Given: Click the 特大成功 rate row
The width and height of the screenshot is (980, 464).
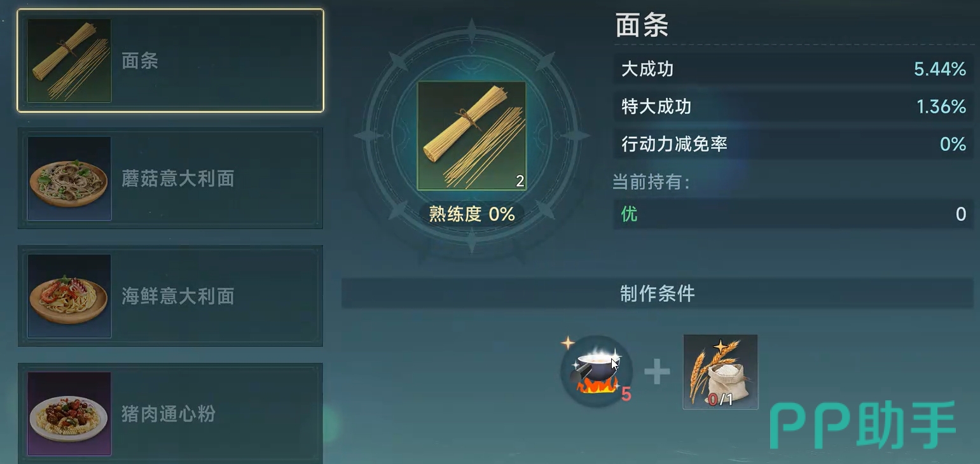Looking at the screenshot, I should [794, 106].
